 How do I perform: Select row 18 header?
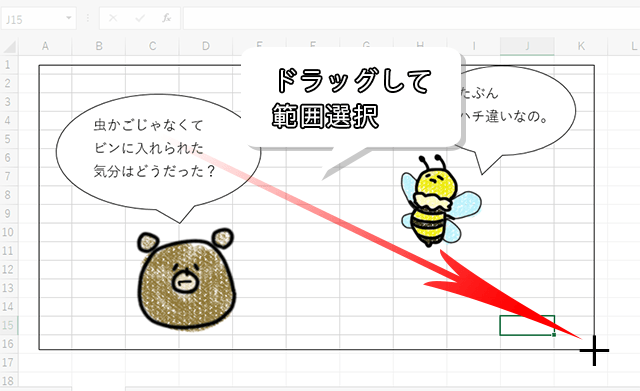[8, 381]
